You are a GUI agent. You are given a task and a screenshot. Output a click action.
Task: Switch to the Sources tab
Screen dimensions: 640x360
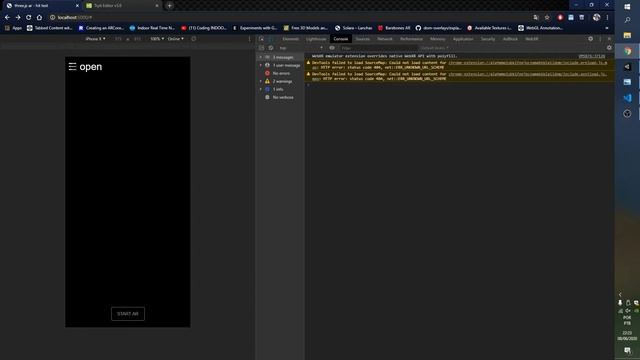pyautogui.click(x=362, y=39)
